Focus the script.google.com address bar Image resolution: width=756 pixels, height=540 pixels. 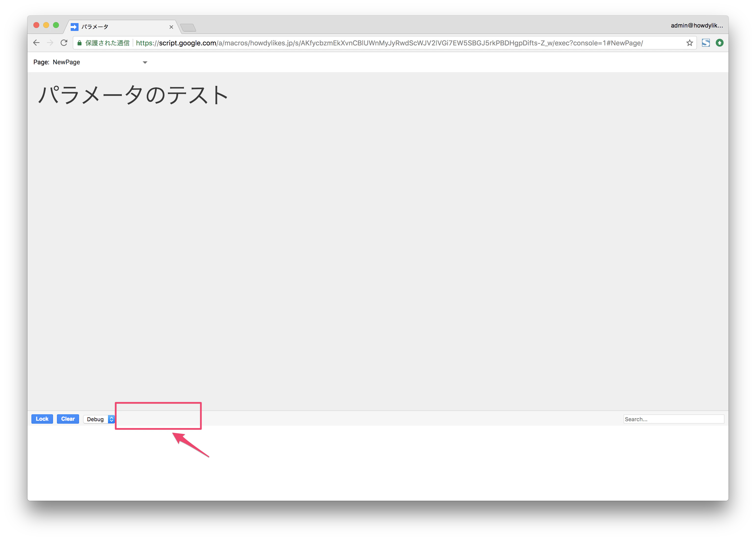coord(389,43)
